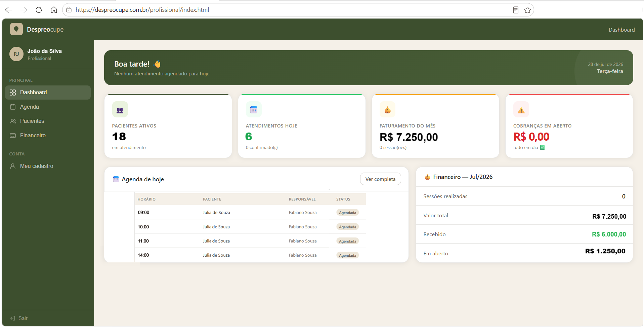Viewport: 644px width, 327px height.
Task: Click the site lock icon in address bar
Action: click(69, 10)
